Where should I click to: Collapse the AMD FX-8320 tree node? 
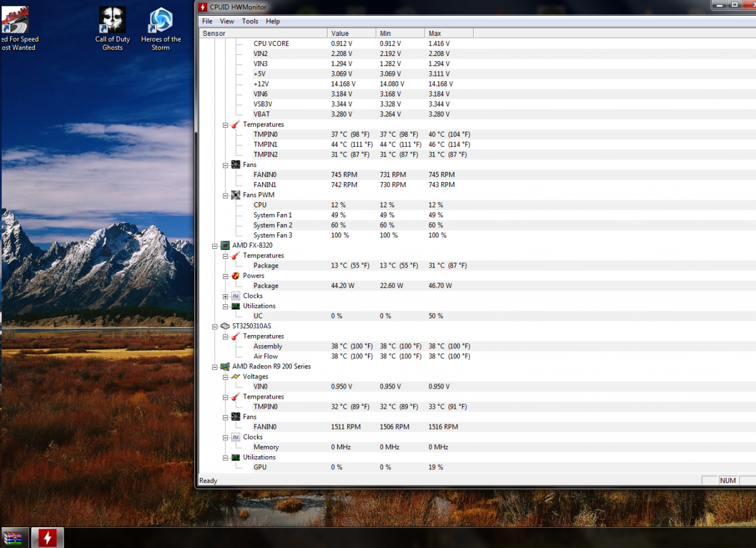pyautogui.click(x=215, y=245)
